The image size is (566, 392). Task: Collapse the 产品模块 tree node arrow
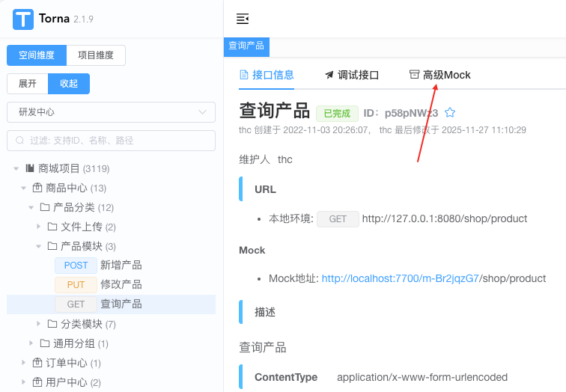coord(39,246)
